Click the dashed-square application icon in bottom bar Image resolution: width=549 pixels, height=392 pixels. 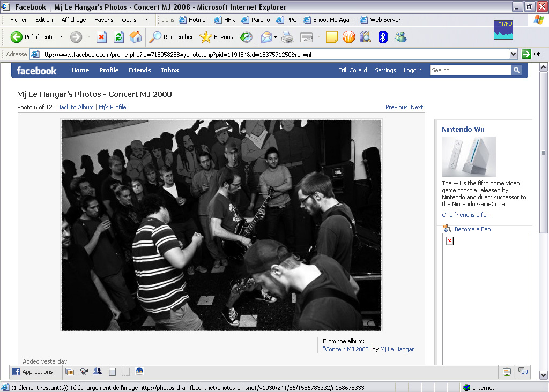click(125, 371)
